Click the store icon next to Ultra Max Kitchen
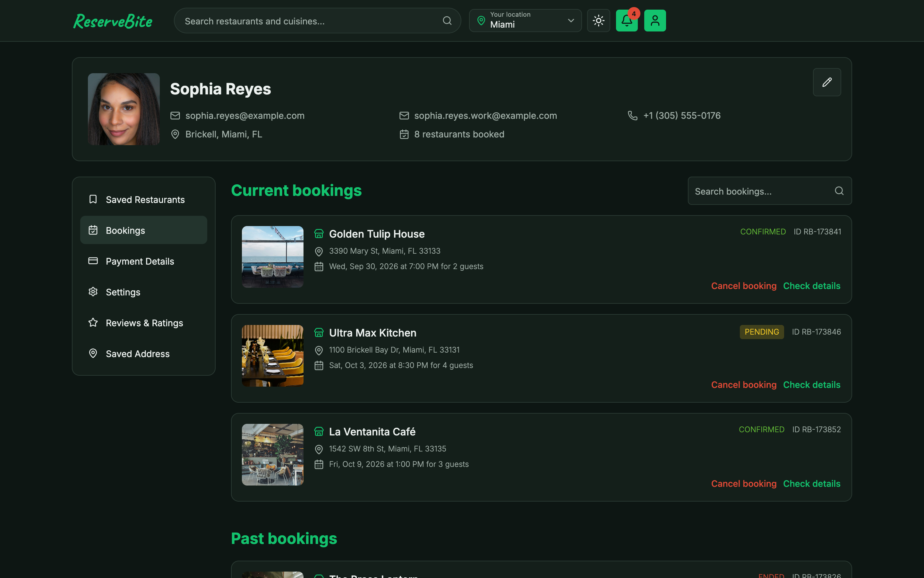Image resolution: width=924 pixels, height=578 pixels. pos(319,333)
